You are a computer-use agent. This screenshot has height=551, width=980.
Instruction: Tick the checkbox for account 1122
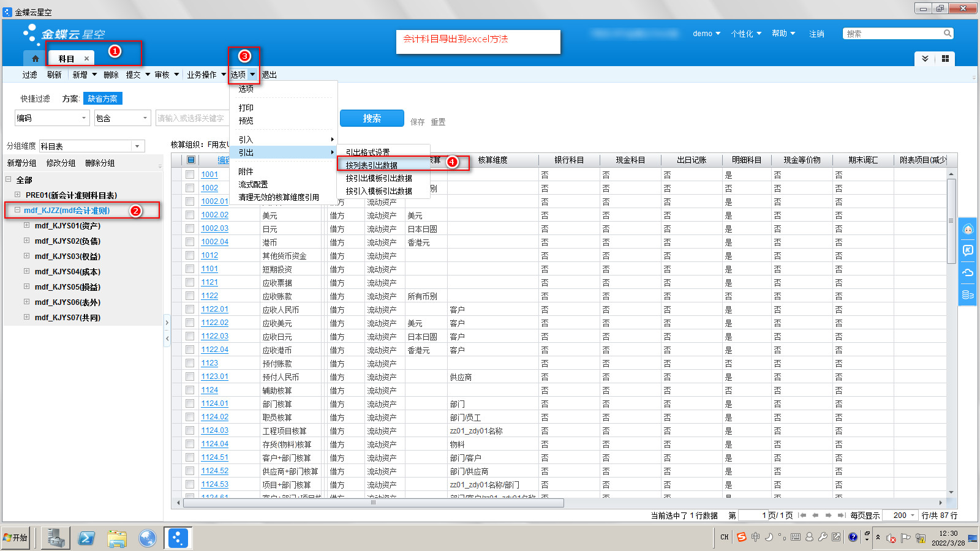click(x=190, y=296)
